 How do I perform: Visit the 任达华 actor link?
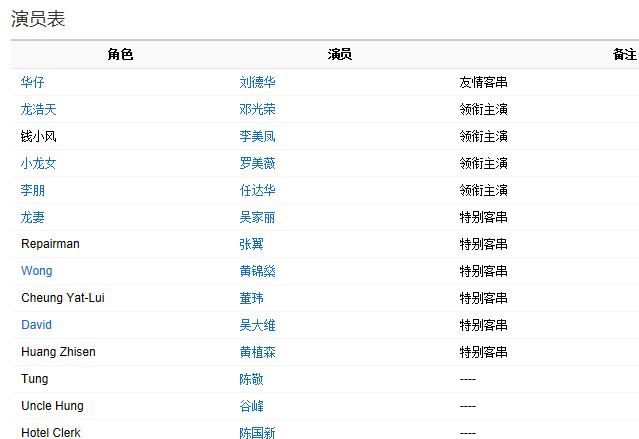257,190
